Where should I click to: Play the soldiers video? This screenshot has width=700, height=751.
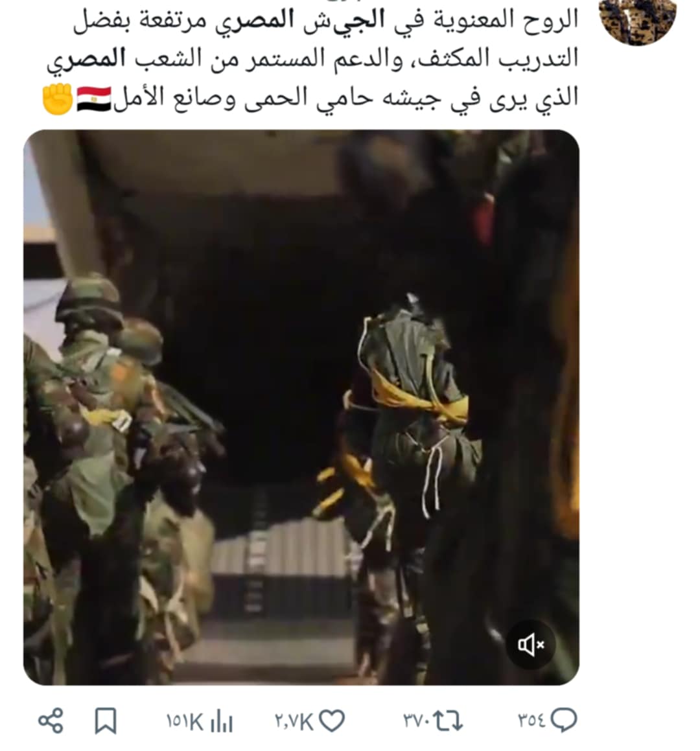tap(301, 407)
